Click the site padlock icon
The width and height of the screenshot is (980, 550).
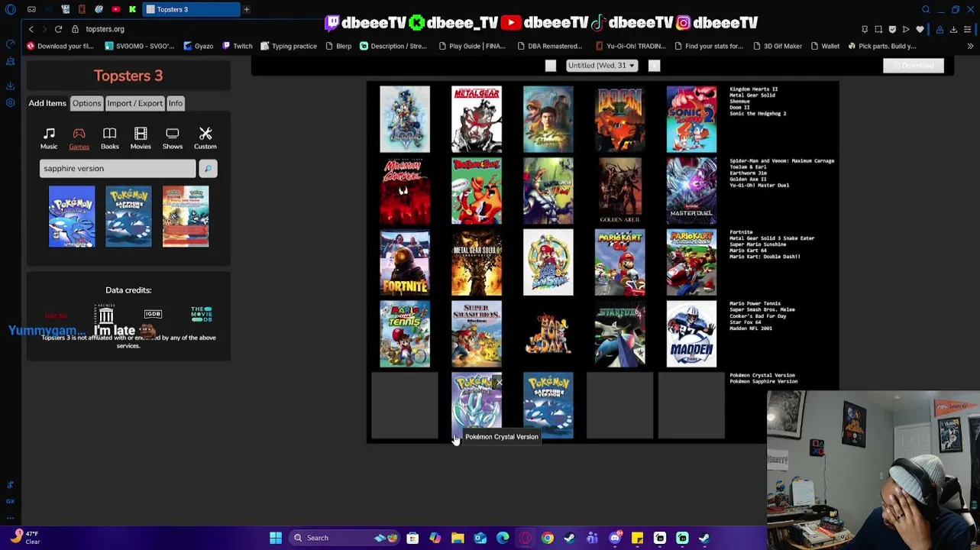point(75,29)
